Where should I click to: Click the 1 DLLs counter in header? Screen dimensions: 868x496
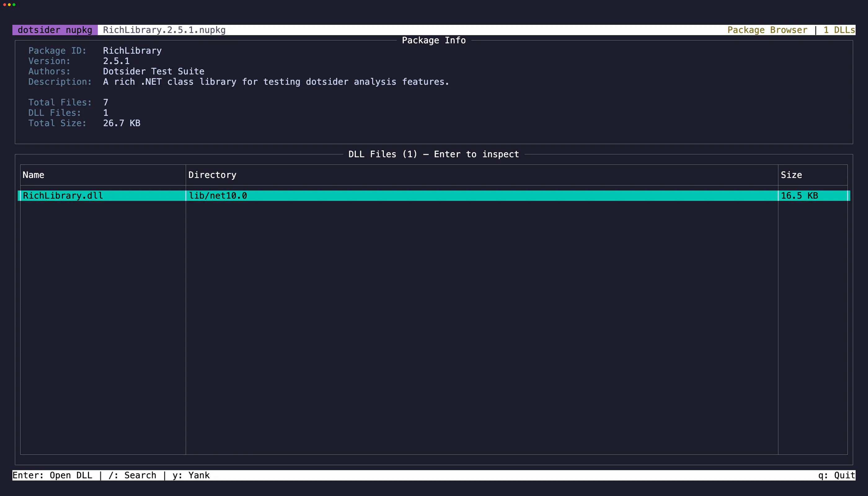tap(839, 30)
